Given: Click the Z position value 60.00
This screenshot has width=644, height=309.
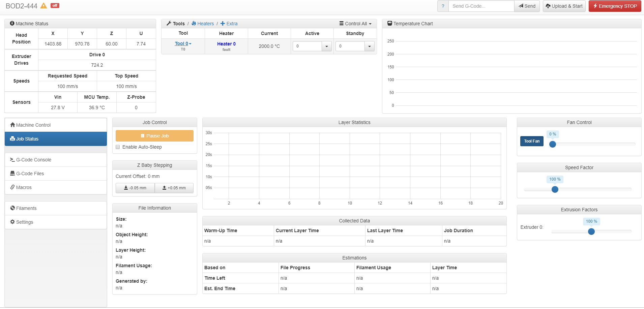Looking at the screenshot, I should [x=112, y=44].
